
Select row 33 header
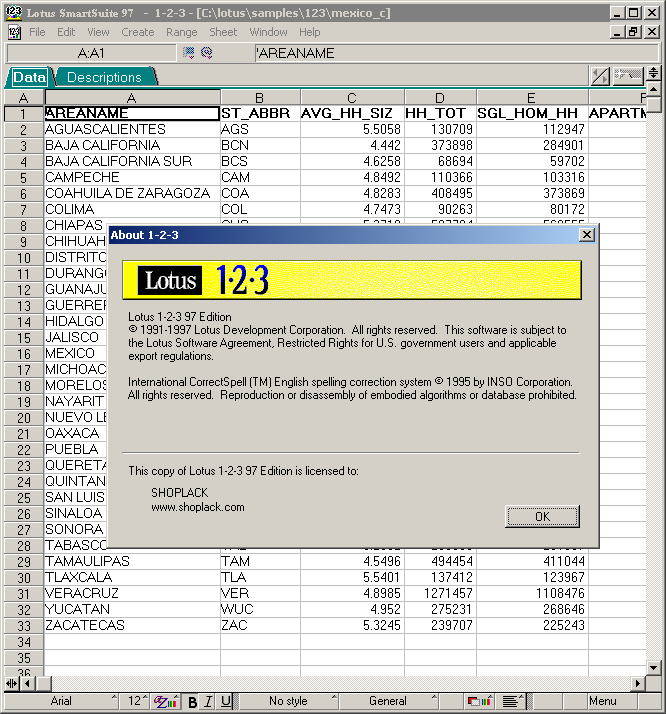pyautogui.click(x=24, y=626)
